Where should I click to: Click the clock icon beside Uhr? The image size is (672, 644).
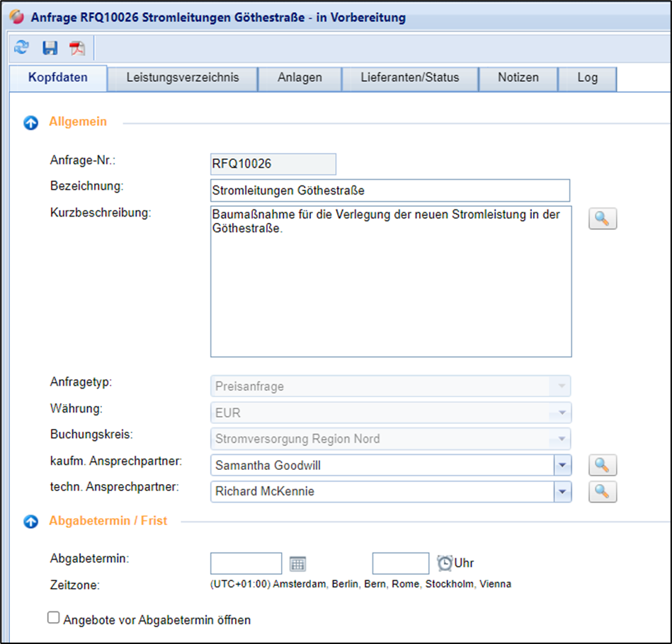(x=445, y=563)
